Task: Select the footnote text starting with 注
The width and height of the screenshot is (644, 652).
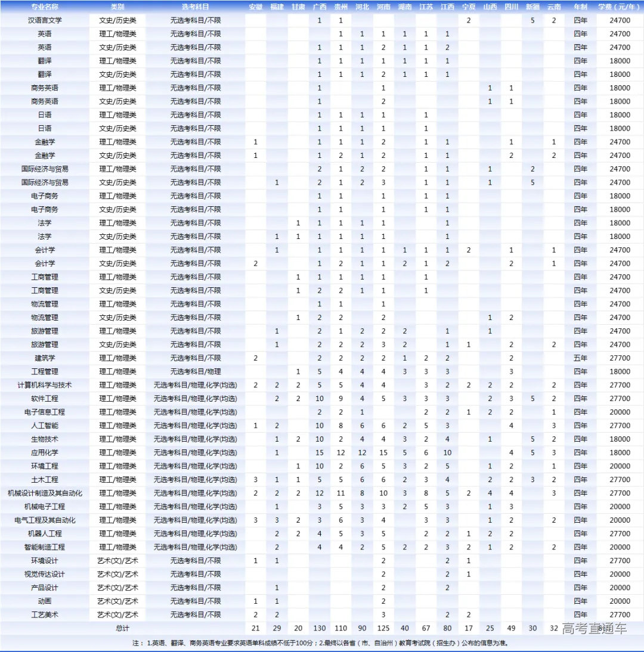Action: [322, 644]
